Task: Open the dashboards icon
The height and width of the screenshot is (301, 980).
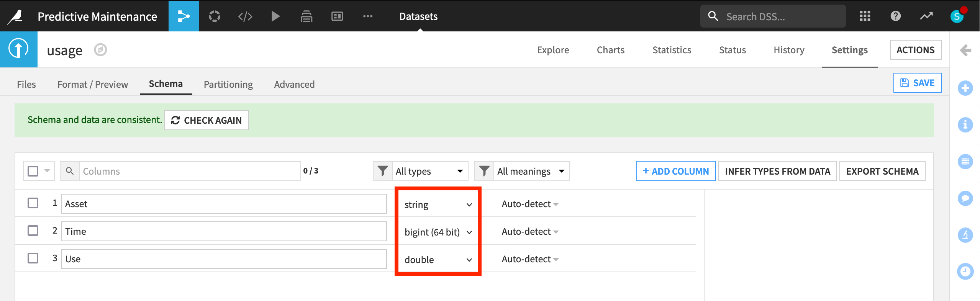Action: pyautogui.click(x=337, y=16)
